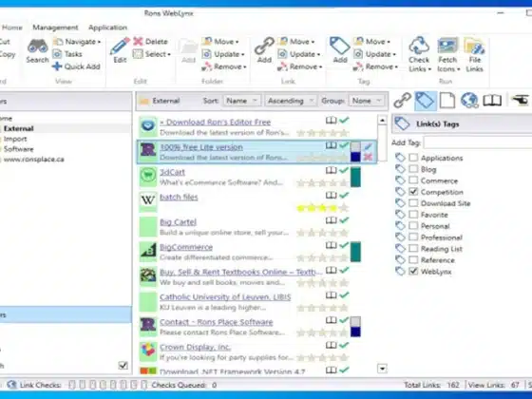This screenshot has width=532, height=399.
Task: Open Catholic University of Leuven link
Action: click(225, 296)
